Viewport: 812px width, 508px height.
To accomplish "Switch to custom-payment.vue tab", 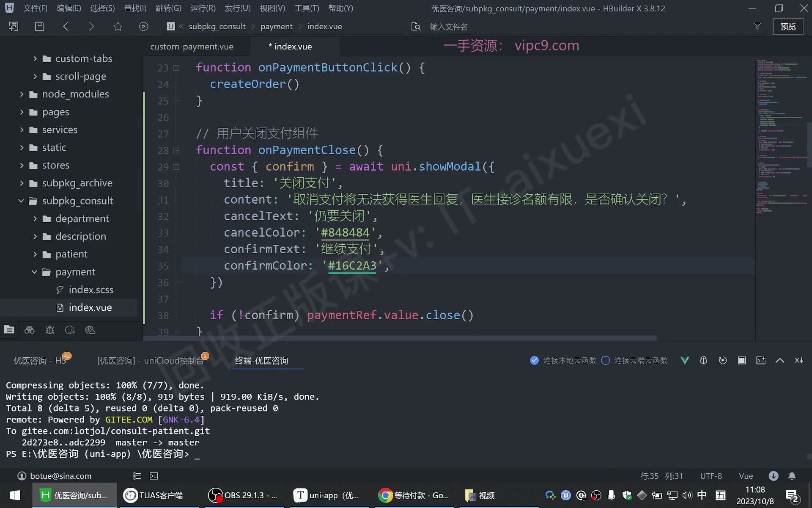I will coord(192,47).
